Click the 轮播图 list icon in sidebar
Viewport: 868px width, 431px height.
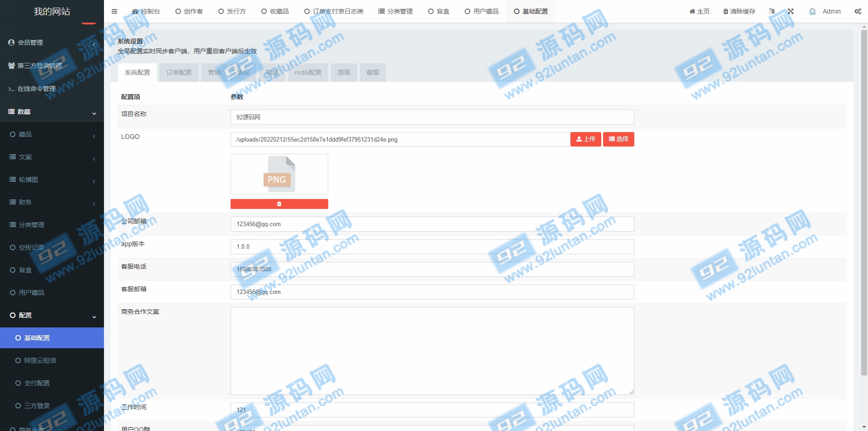tap(13, 180)
